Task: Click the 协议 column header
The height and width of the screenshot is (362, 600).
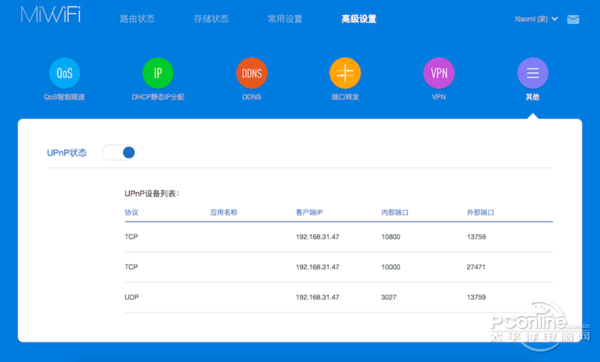Action: point(131,212)
